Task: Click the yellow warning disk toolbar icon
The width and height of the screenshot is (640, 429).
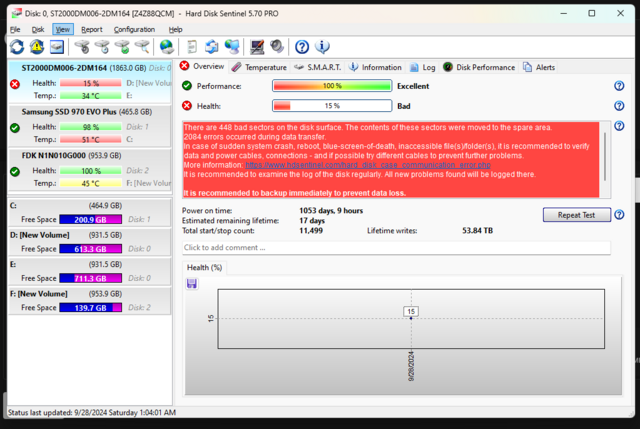Action: [37, 47]
